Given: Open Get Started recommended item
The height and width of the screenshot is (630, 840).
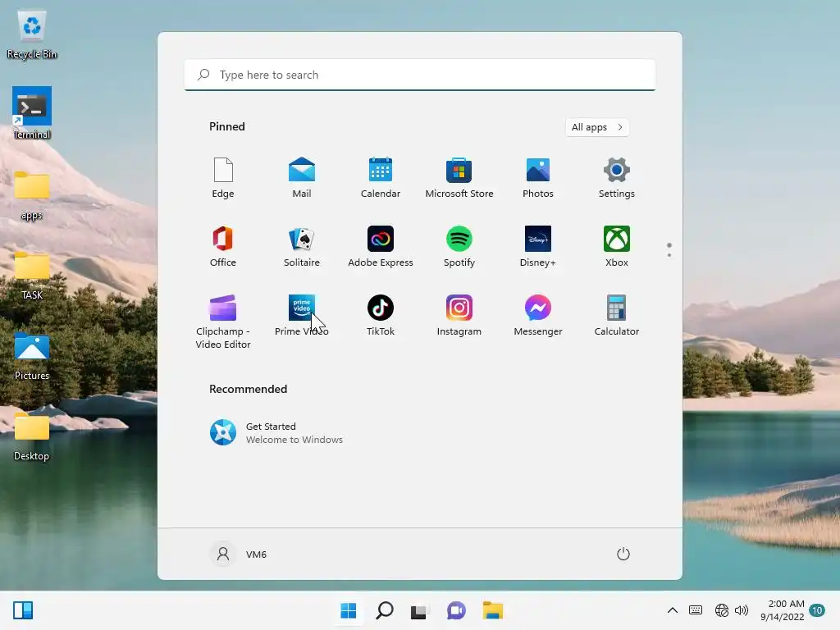Looking at the screenshot, I should click(x=276, y=432).
